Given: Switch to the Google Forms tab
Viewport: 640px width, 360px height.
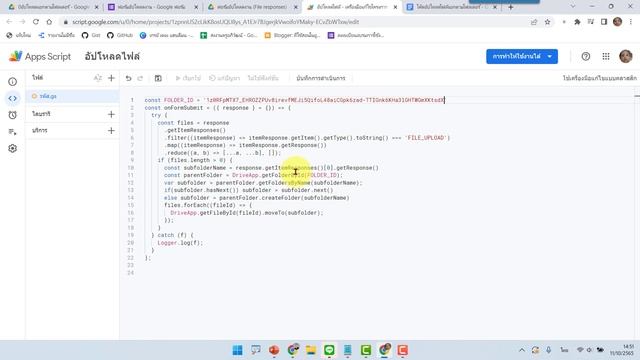Looking at the screenshot, I should pos(152,7).
